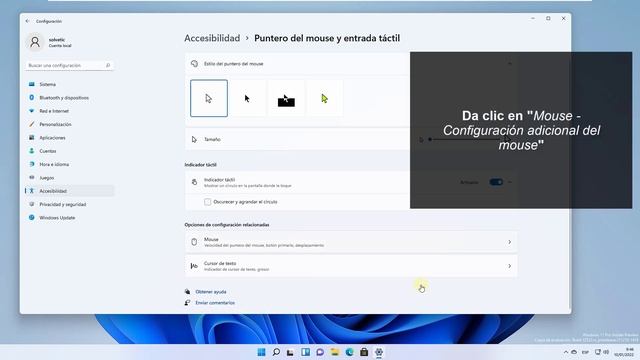The image size is (640, 360).
Task: Open the Mouse related settings option
Action: [x=351, y=242]
